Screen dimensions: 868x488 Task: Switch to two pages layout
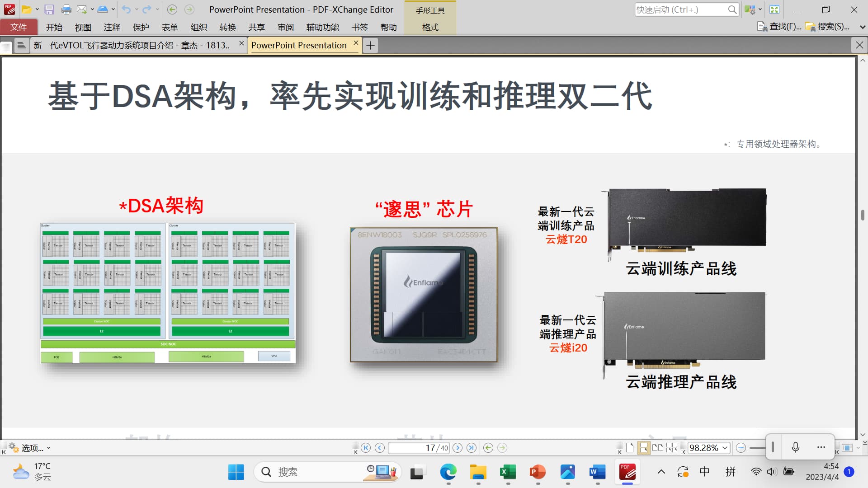click(x=658, y=448)
